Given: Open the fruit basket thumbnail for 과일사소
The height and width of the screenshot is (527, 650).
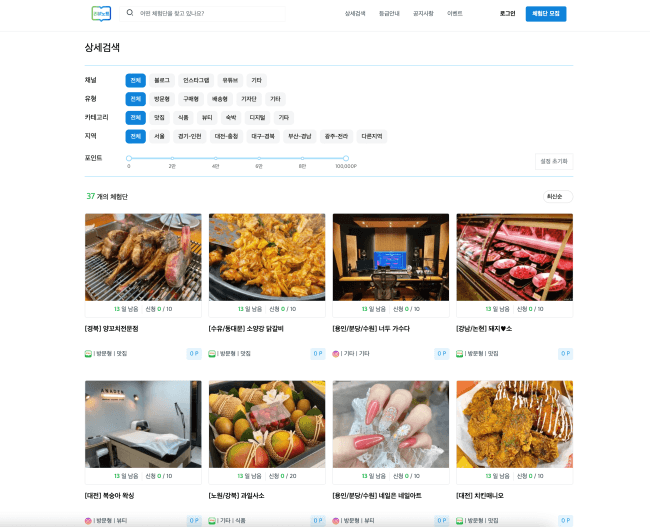Looking at the screenshot, I should pyautogui.click(x=267, y=424).
